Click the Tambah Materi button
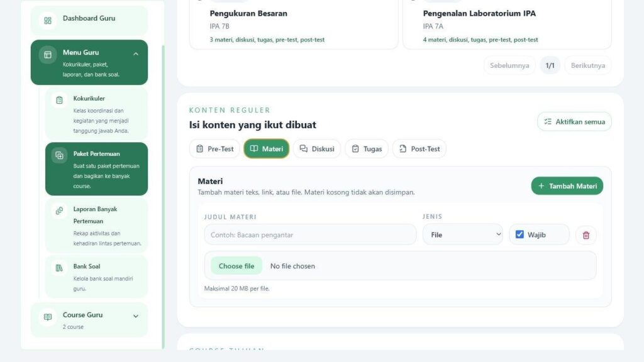The image size is (644, 362). (567, 186)
